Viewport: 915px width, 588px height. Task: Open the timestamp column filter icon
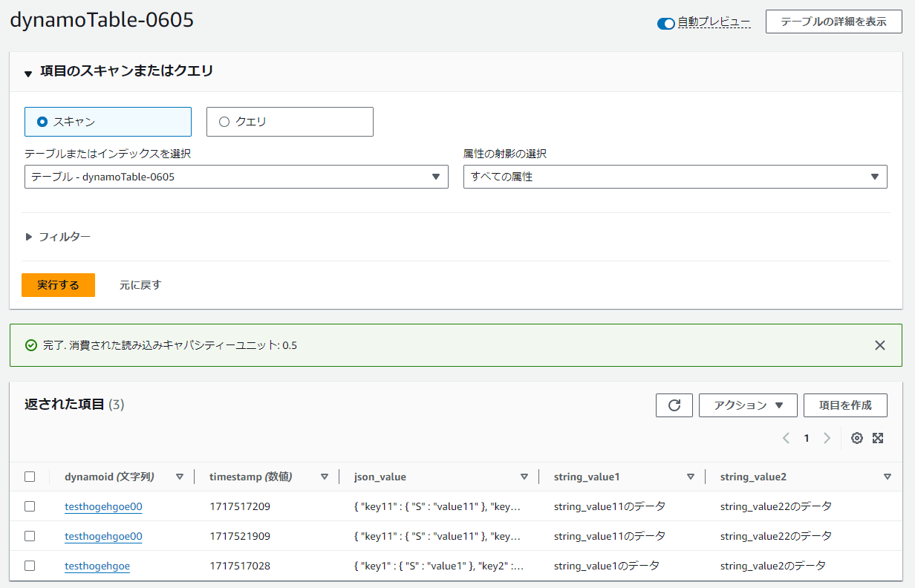tap(323, 476)
